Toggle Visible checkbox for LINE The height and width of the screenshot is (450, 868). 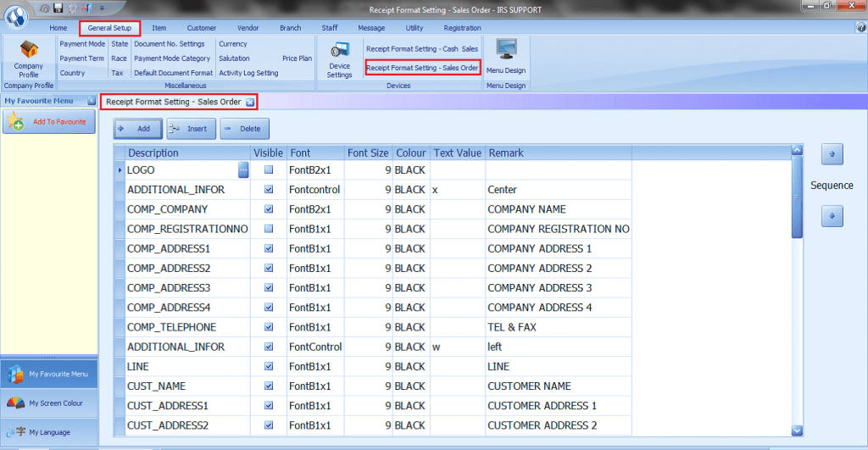click(269, 366)
